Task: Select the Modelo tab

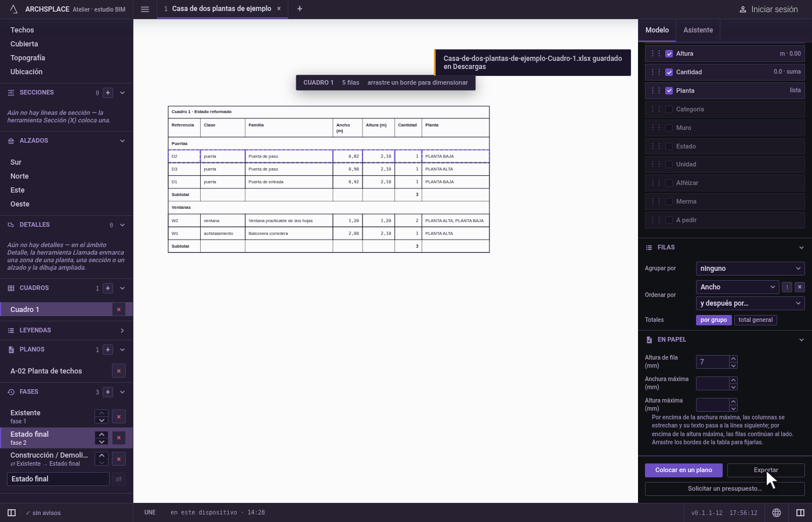Action: [x=657, y=30]
